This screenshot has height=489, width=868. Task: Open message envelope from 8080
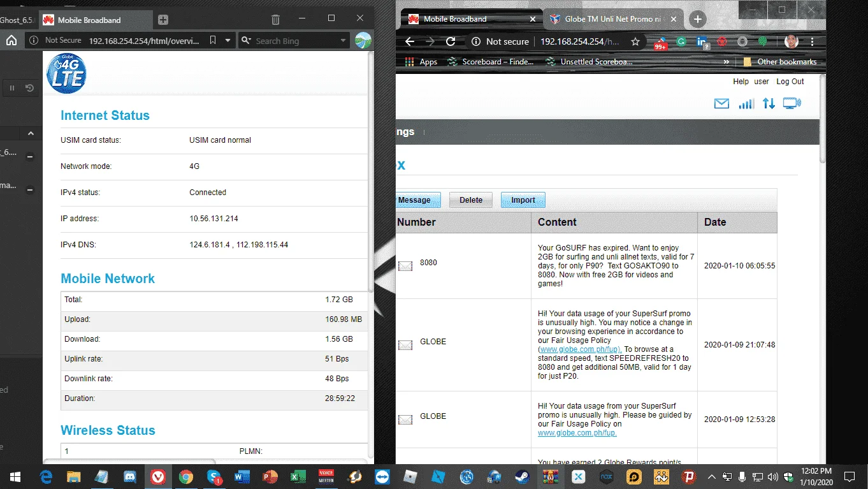click(405, 266)
